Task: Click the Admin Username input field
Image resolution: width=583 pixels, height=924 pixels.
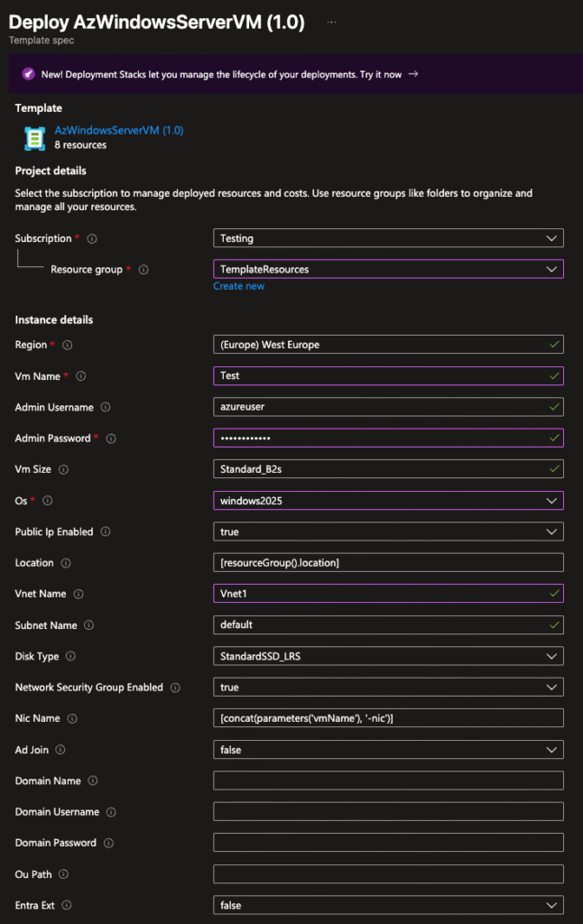Action: pos(388,407)
